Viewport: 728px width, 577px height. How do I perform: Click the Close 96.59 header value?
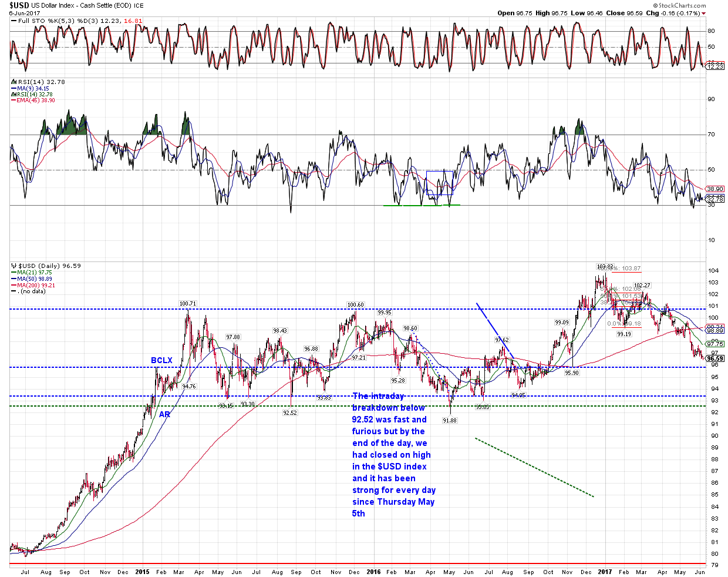(623, 13)
